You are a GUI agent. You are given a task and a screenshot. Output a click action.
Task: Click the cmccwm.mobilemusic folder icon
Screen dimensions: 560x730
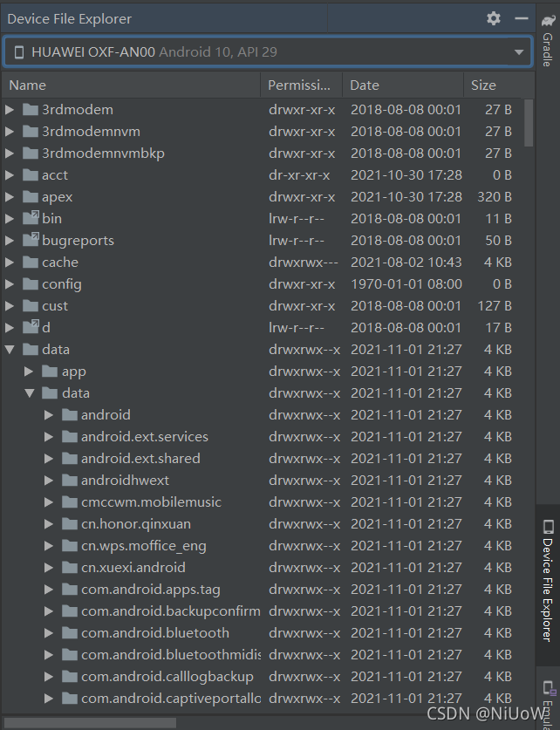(x=70, y=501)
